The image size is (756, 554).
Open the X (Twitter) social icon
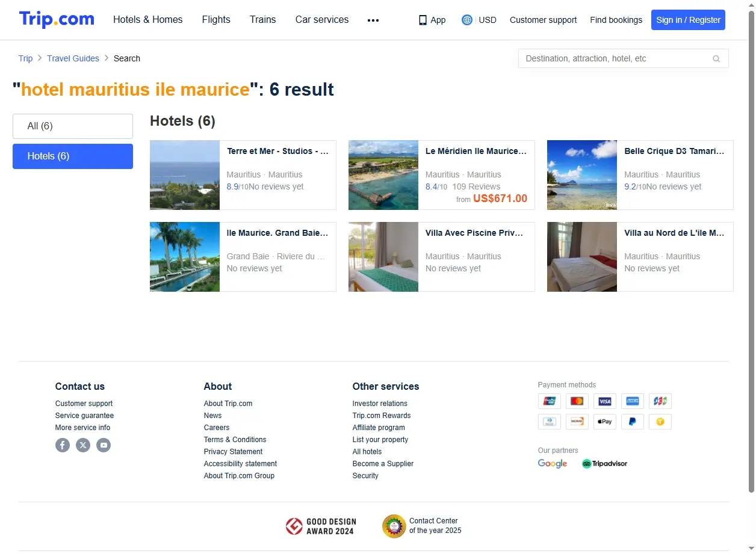83,445
